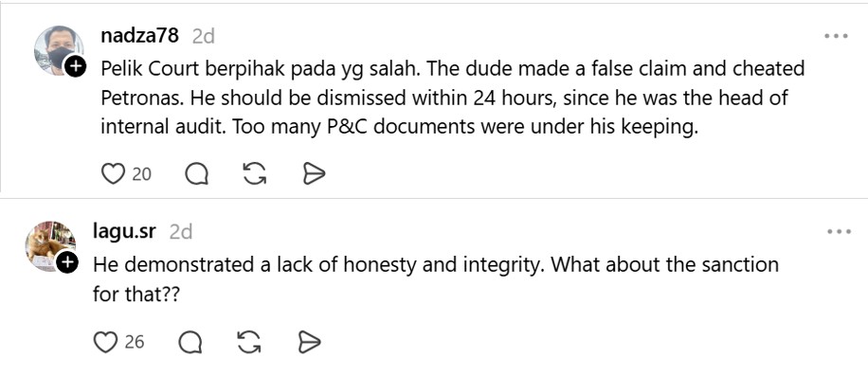Open the 2d timestamp on lagu.sr's post
Viewport: 868px width, 376px height.
[180, 232]
